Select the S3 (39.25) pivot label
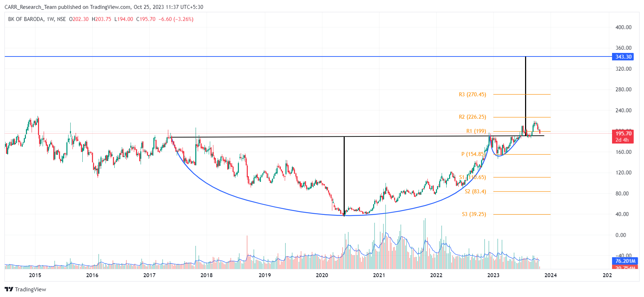The height and width of the screenshot is (297, 644). pos(474,214)
